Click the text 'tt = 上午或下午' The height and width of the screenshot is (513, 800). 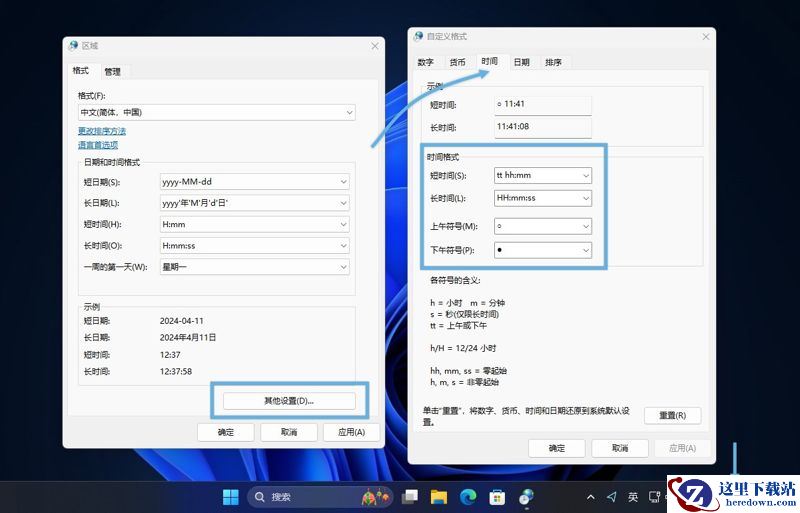459,326
